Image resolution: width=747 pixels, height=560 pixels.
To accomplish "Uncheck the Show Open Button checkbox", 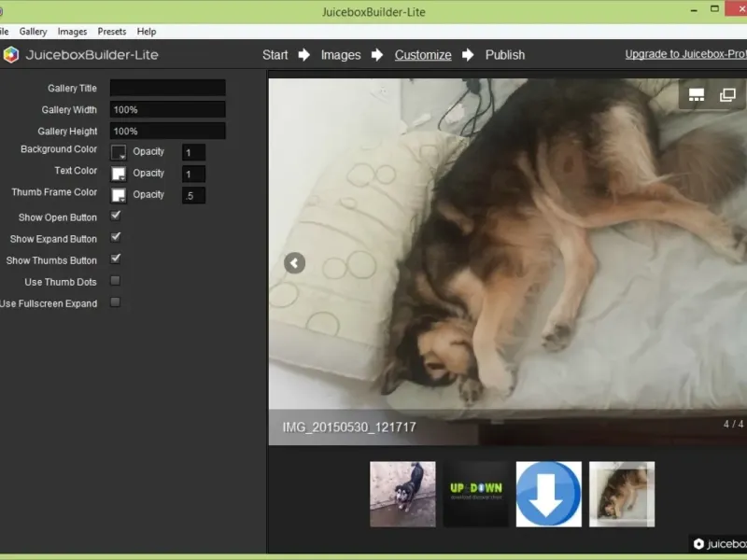I will (115, 216).
